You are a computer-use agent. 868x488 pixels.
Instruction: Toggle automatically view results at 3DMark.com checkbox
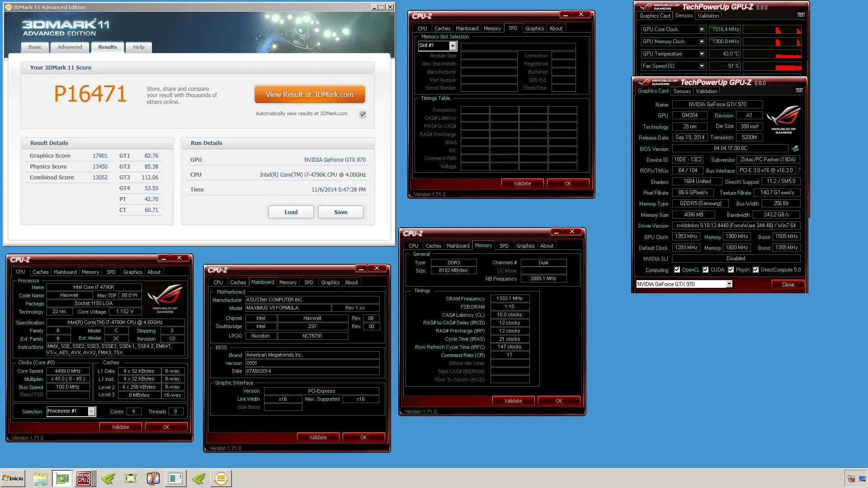[x=363, y=114]
